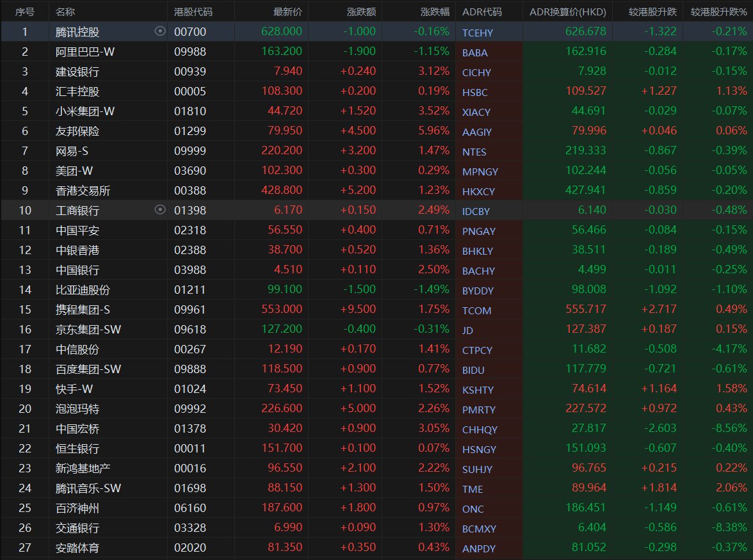Click the 序号 column header

tap(25, 12)
